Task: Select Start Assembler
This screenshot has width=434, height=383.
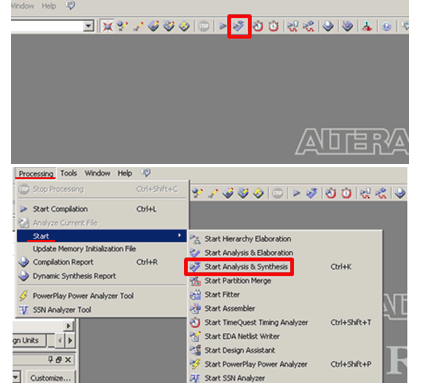Action: tap(285, 309)
